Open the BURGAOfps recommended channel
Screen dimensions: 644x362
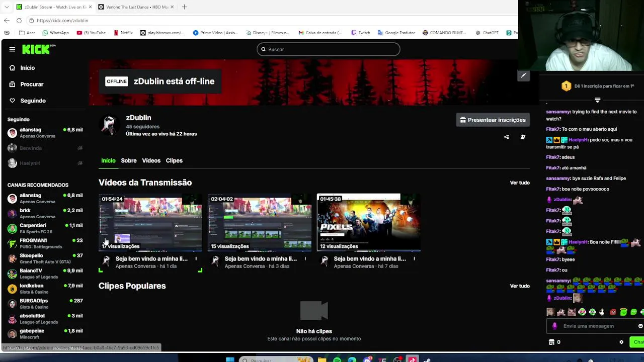[45, 304]
